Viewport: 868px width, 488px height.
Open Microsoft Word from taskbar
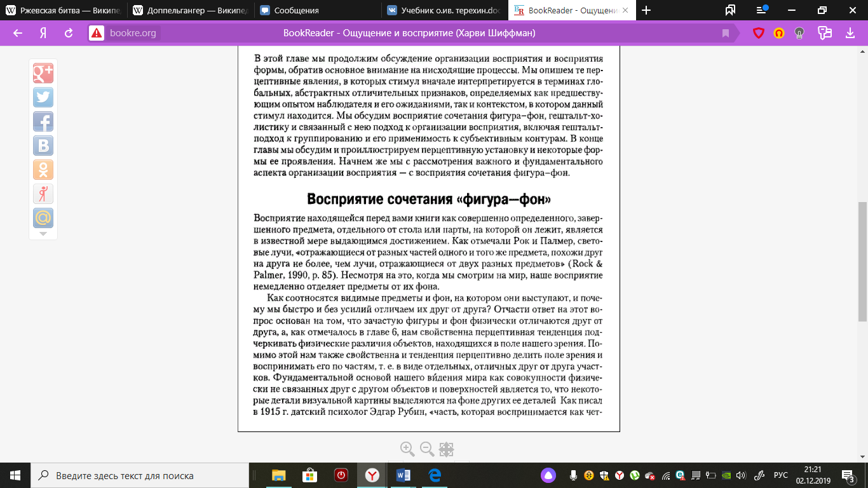[403, 475]
